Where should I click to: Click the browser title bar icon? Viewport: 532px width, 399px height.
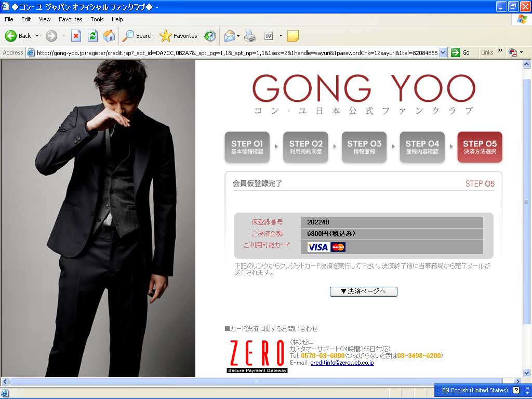[5, 6]
